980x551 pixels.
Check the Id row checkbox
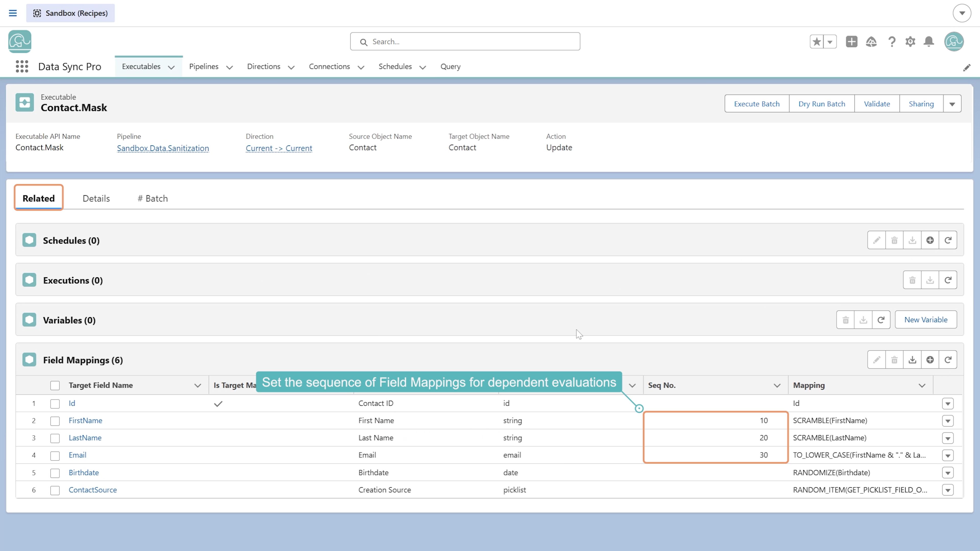pyautogui.click(x=55, y=404)
